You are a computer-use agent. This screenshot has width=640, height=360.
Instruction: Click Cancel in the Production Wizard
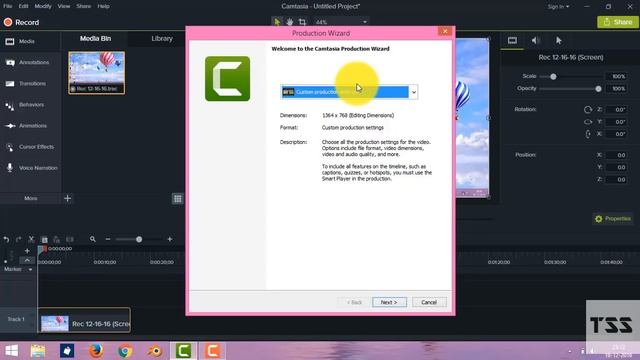(429, 302)
